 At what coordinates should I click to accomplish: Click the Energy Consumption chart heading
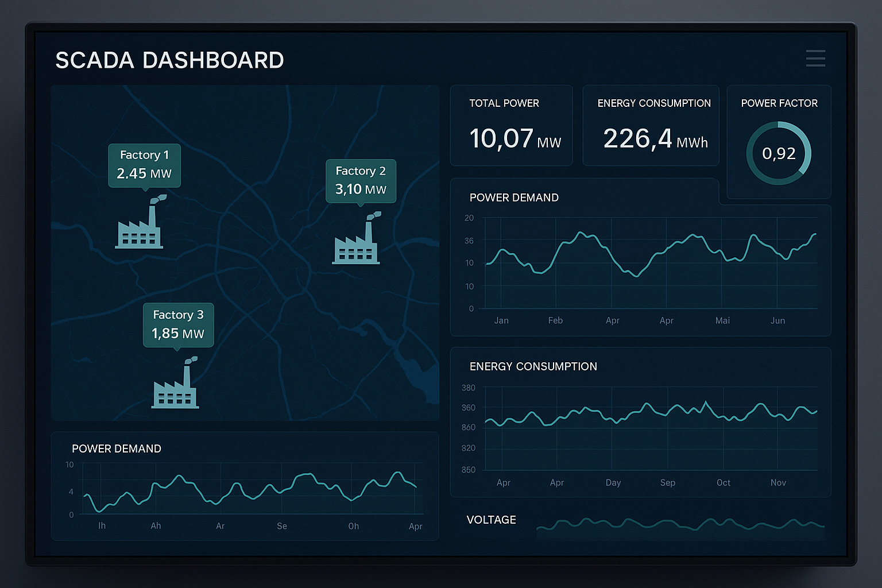coord(533,366)
